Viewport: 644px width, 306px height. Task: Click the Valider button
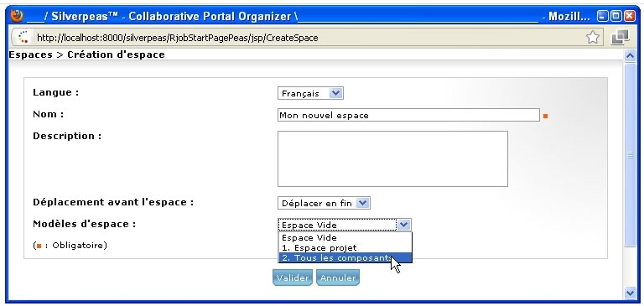[293, 277]
